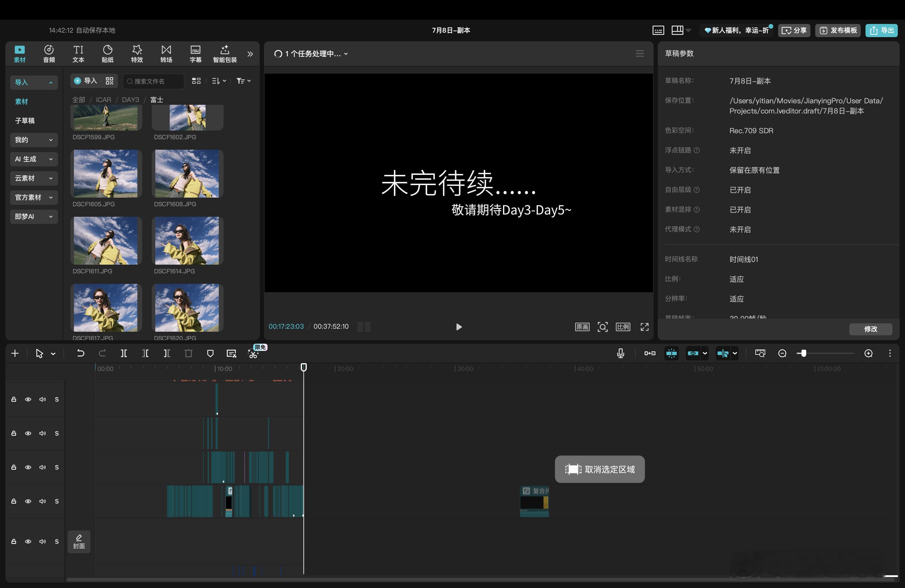Click the undo arrow icon

point(80,353)
